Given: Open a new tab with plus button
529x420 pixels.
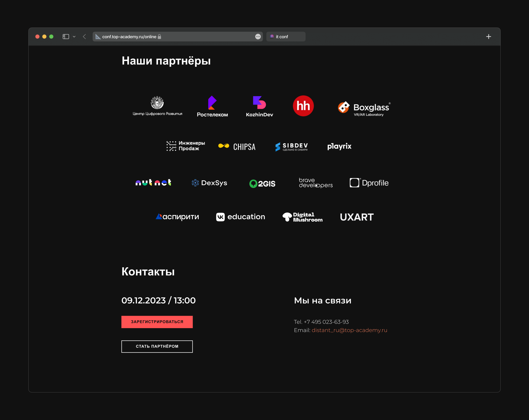Looking at the screenshot, I should [x=488, y=37].
